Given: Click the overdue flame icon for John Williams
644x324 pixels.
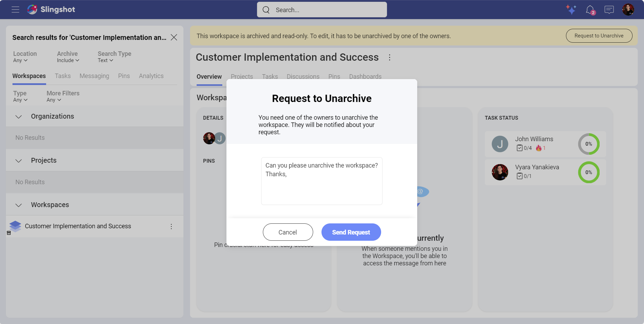Looking at the screenshot, I should [x=539, y=148].
